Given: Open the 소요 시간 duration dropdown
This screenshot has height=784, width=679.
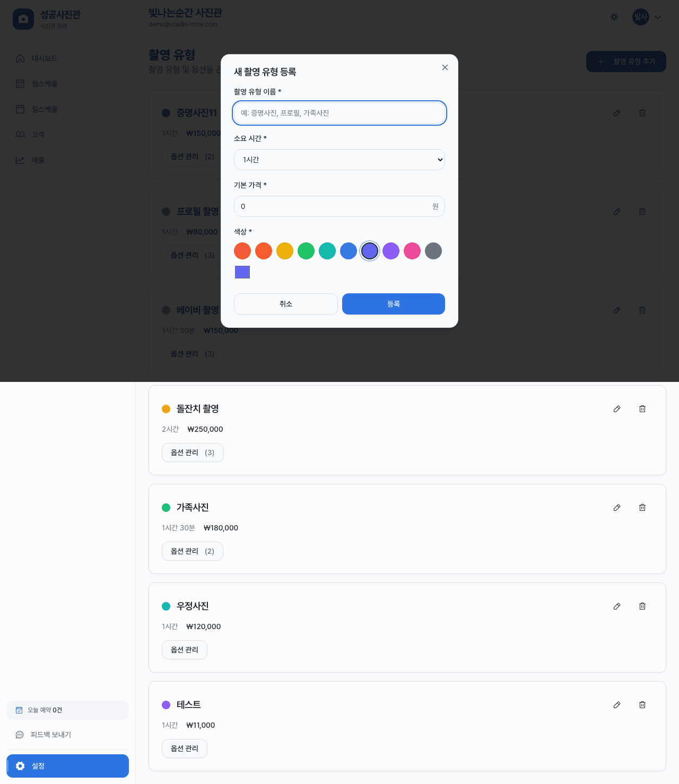Looking at the screenshot, I should click(x=339, y=160).
